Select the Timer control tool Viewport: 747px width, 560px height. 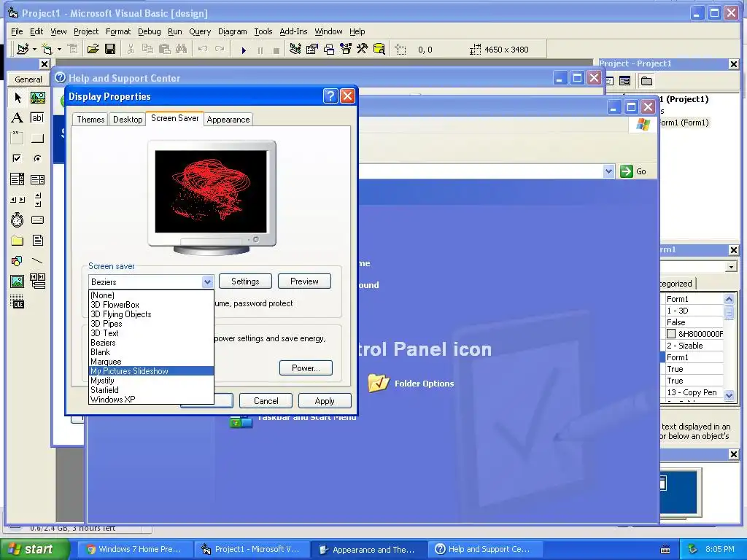18,220
